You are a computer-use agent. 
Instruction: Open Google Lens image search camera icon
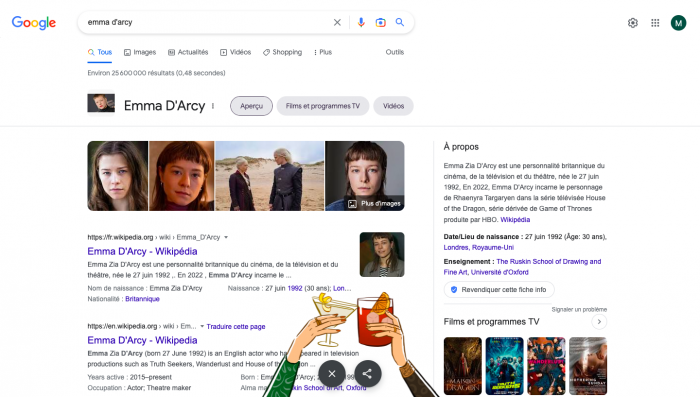tap(380, 22)
